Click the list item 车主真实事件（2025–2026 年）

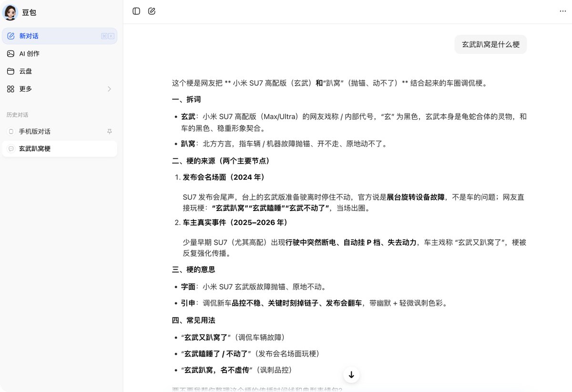click(235, 222)
